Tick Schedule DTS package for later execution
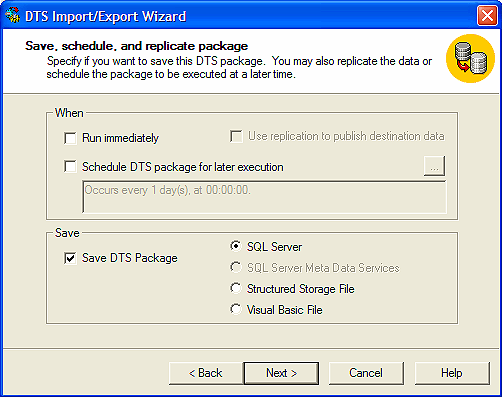502x397 pixels. tap(70, 166)
